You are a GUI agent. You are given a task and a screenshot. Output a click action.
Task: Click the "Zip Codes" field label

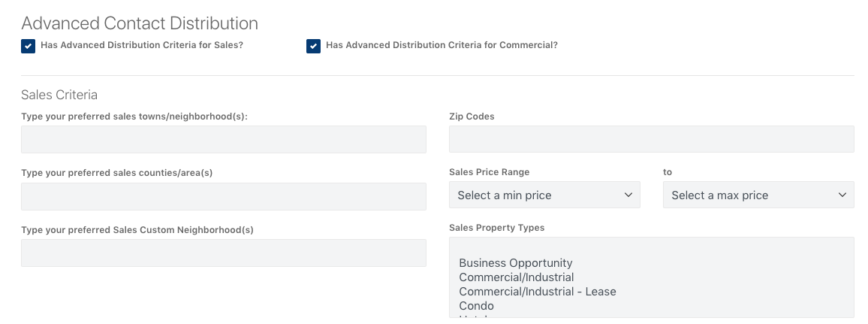coord(472,117)
